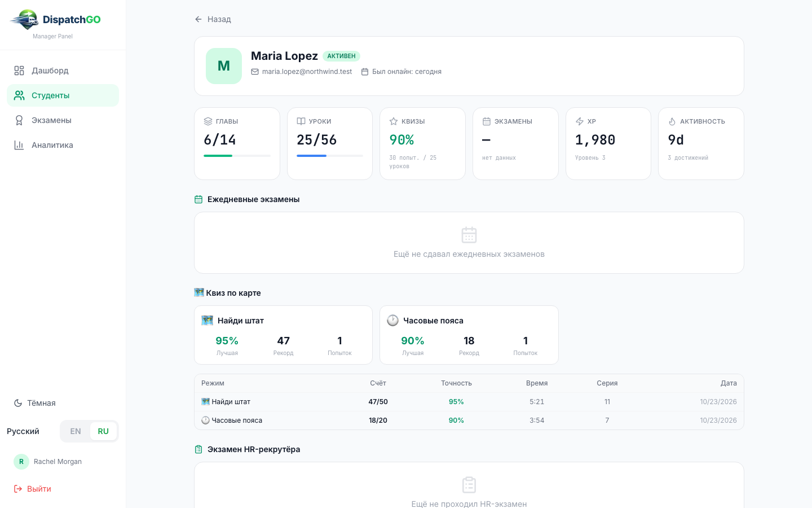
Task: Click the map icon on Найди штат card
Action: pyautogui.click(x=208, y=321)
